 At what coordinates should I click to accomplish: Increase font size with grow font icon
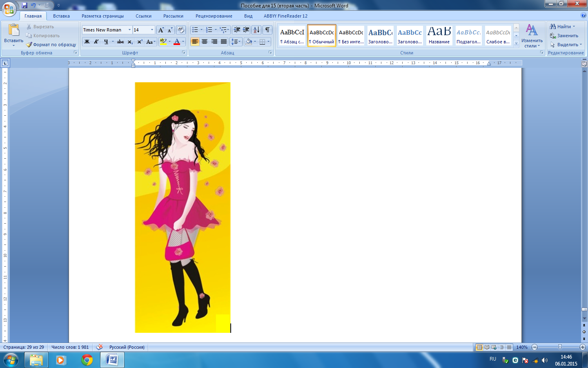(161, 30)
